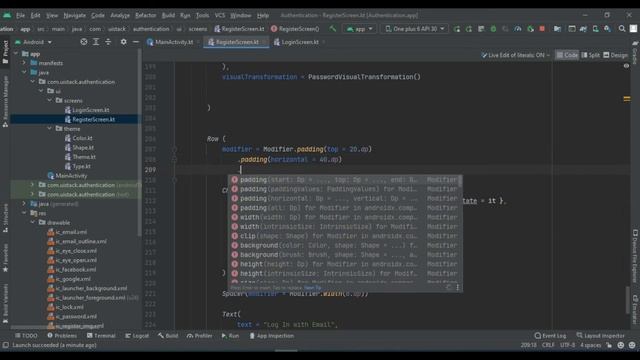The height and width of the screenshot is (360, 640).
Task: Collapse the drawable folder
Action: coord(33,222)
